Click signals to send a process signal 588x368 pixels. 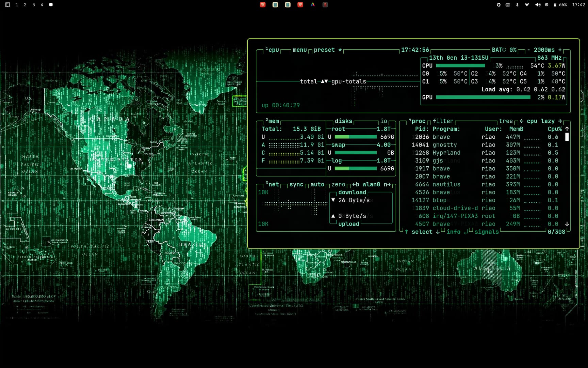pyautogui.click(x=487, y=232)
